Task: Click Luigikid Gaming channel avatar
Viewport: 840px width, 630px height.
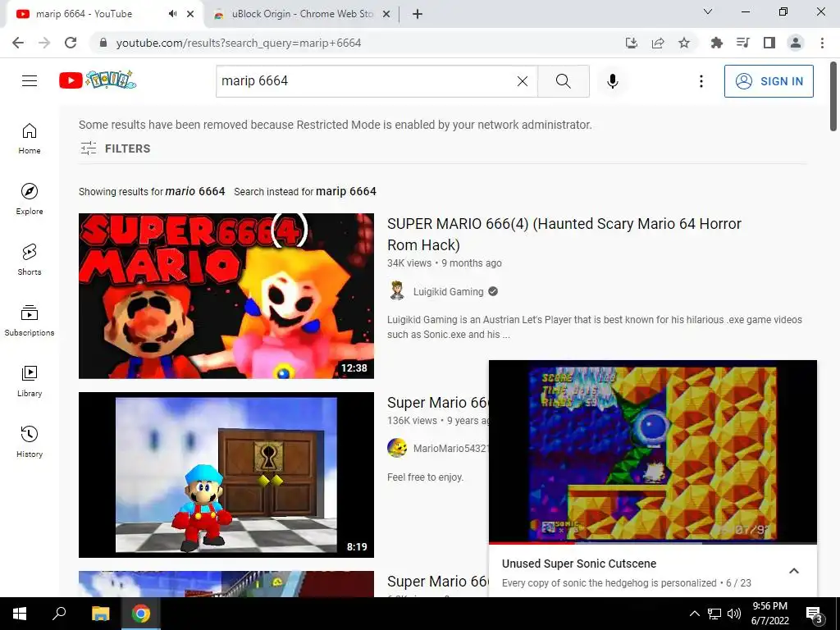Action: coord(397,291)
